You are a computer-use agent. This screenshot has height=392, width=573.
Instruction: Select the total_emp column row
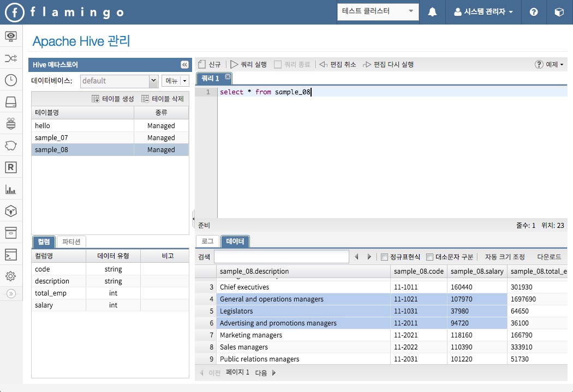click(x=110, y=293)
